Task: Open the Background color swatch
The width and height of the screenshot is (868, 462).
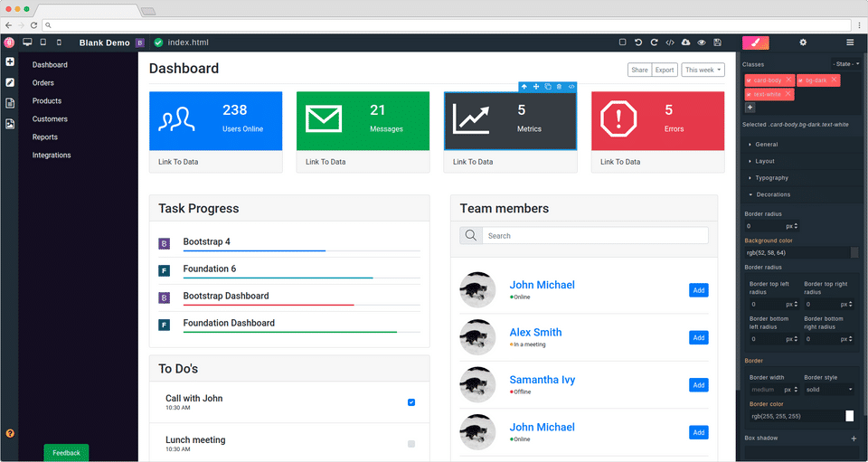Action: 854,253
